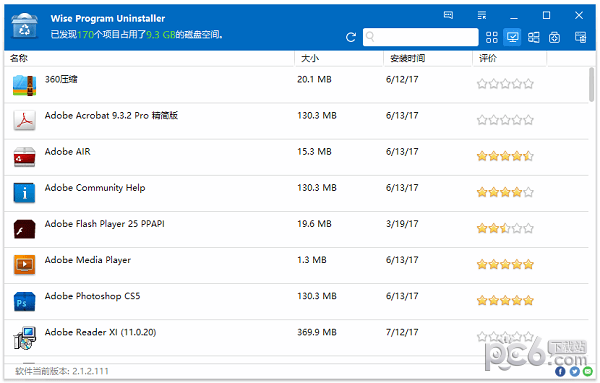Click the Twitter share icon
The image size is (600, 383).
574,371
